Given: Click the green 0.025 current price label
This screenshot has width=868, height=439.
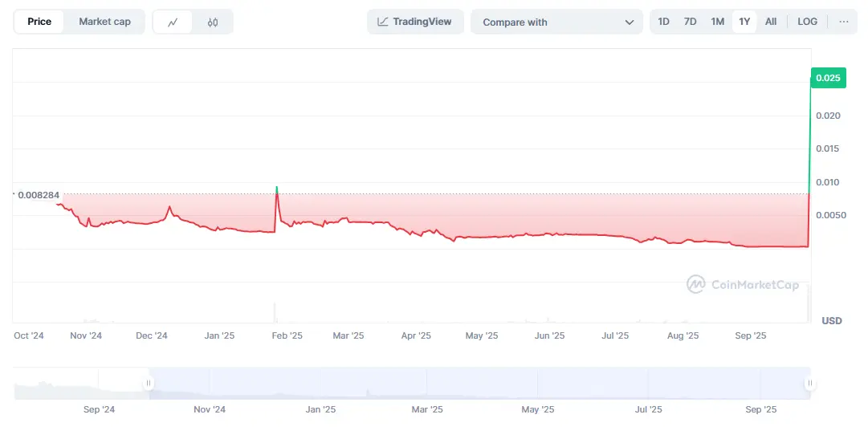Looking at the screenshot, I should point(827,78).
